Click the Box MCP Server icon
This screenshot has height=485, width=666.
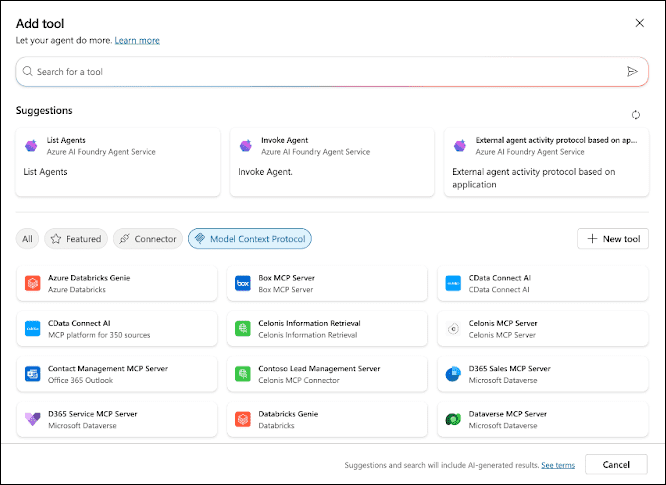point(241,284)
